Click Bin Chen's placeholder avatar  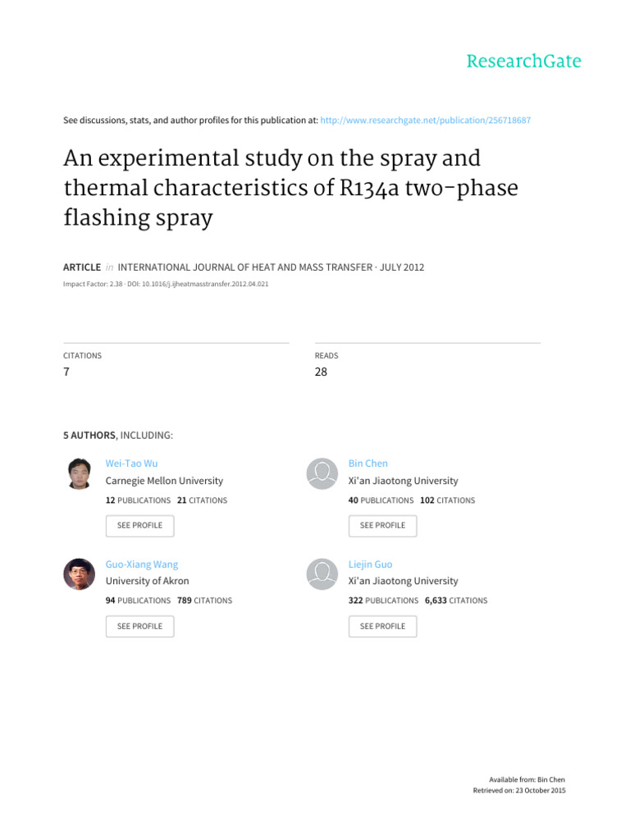tap(322, 474)
